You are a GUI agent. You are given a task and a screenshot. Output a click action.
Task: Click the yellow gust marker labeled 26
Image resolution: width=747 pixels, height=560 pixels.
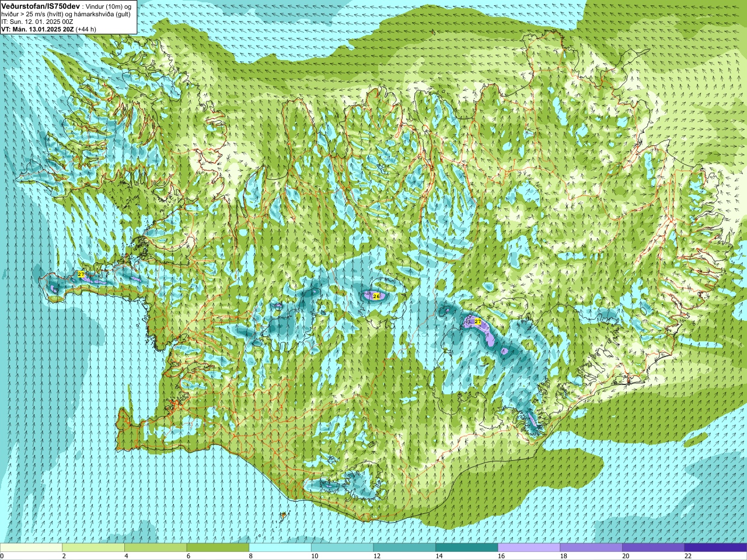click(x=376, y=296)
